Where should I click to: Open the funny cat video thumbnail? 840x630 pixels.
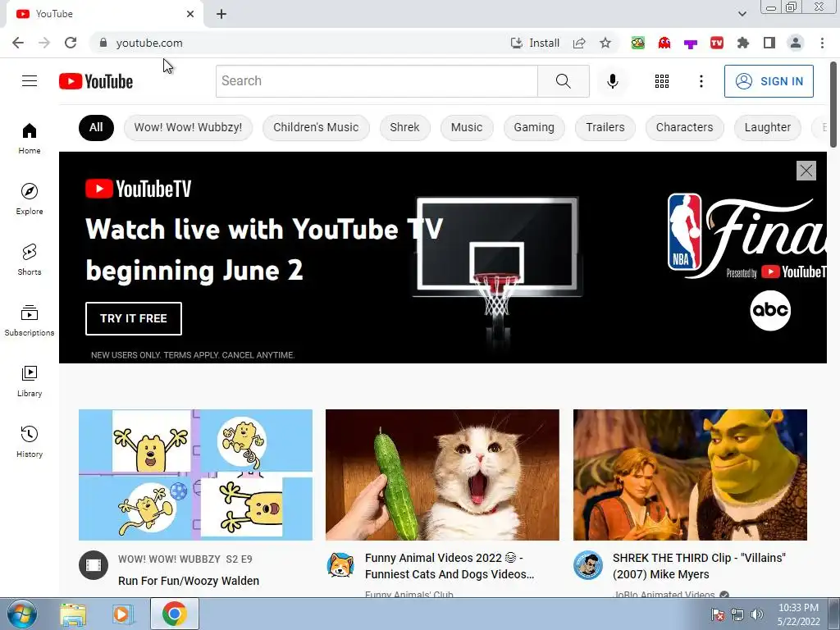442,475
